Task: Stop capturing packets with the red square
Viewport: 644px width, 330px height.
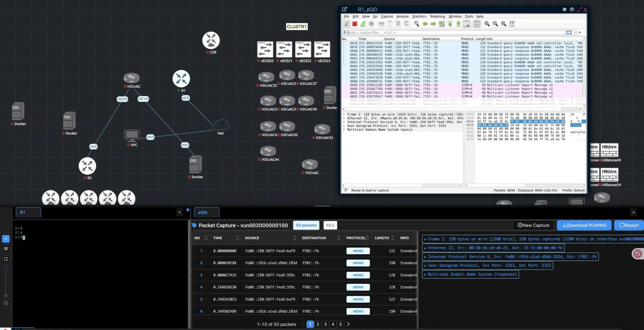Action: [355, 24]
